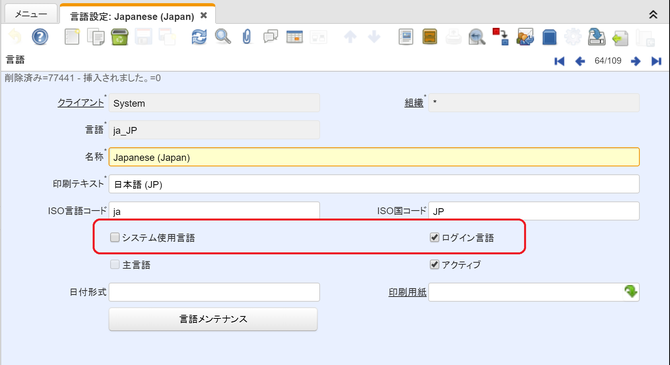
Task: Enable the システム使用言語 checkbox
Action: click(115, 237)
